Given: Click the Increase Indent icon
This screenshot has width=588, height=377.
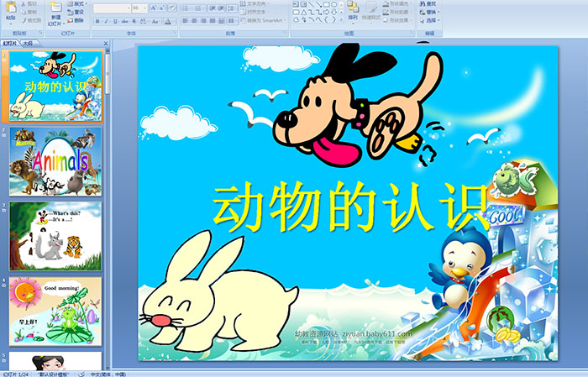Looking at the screenshot, I should click(x=221, y=8).
